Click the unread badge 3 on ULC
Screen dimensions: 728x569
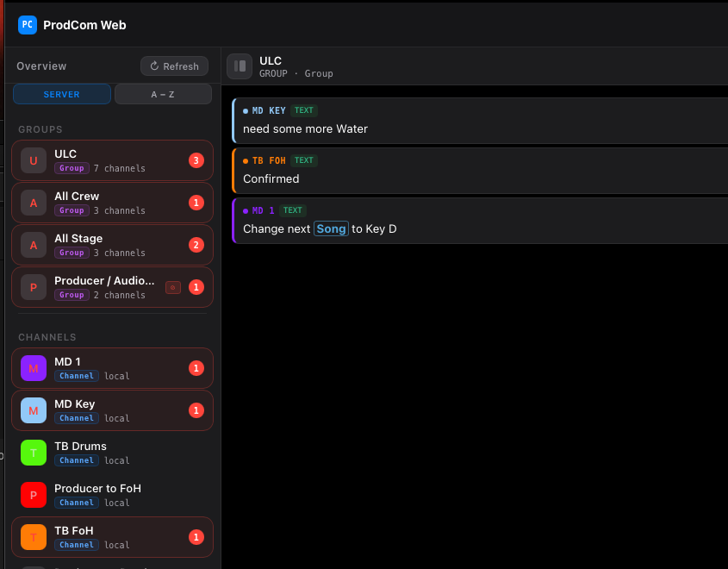196,160
